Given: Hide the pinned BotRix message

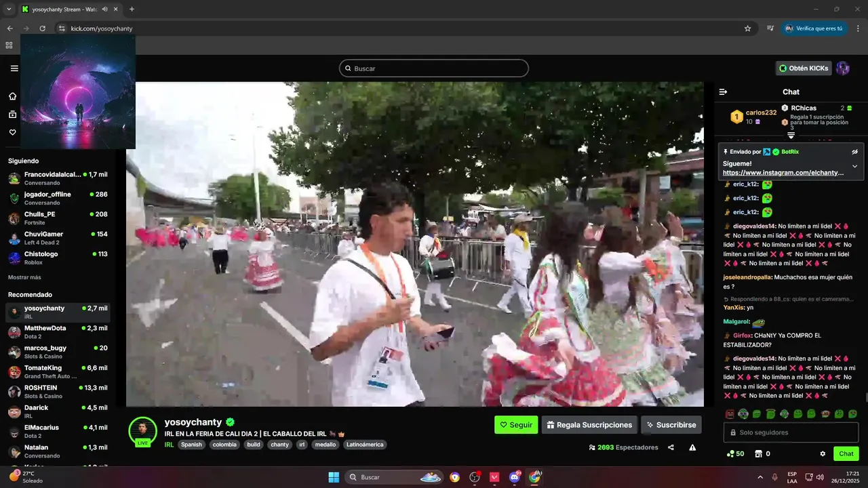Looking at the screenshot, I should coord(855,152).
